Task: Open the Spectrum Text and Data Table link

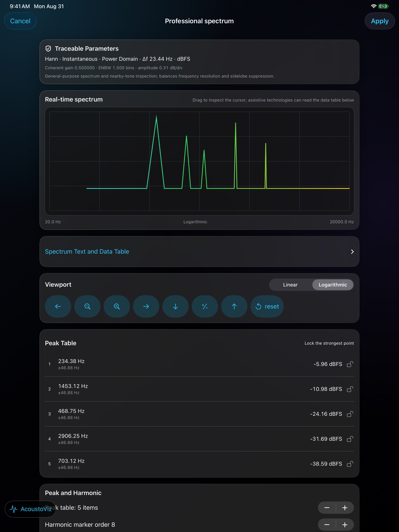Action: pos(87,251)
